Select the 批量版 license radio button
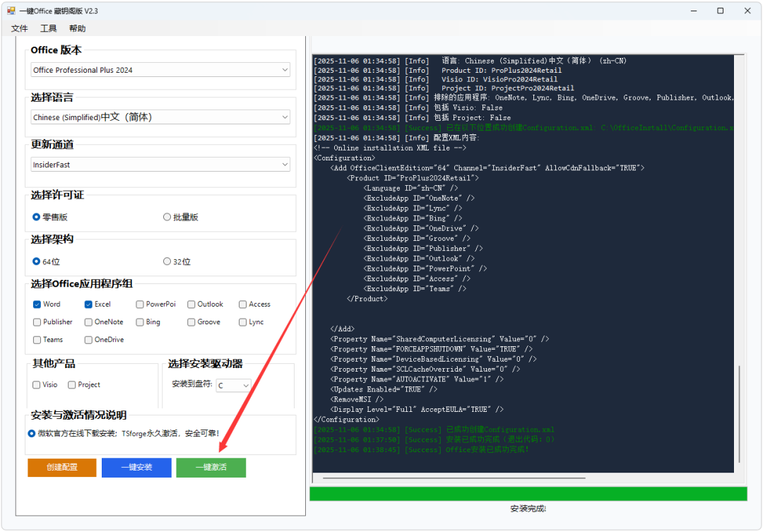The image size is (763, 532). click(x=167, y=218)
